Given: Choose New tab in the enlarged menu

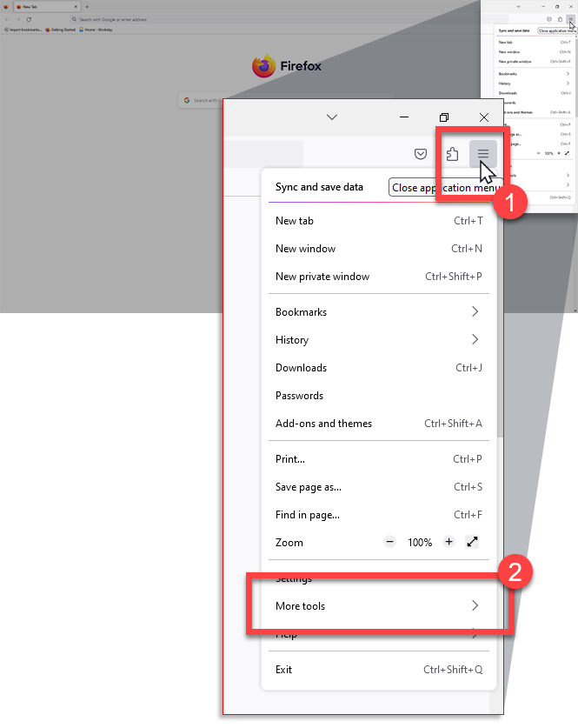Looking at the screenshot, I should (379, 221).
